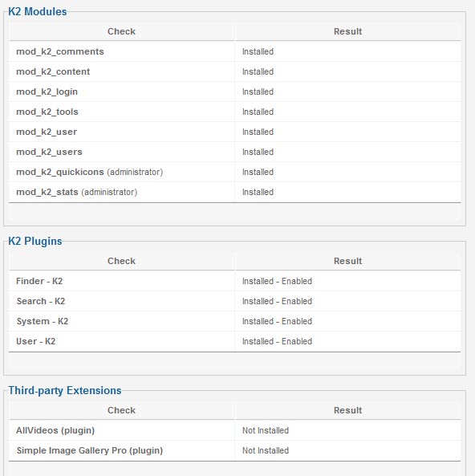Viewport: 475px width, 476px height.
Task: Click the Result column header in K2 Plugins
Action: pos(348,261)
